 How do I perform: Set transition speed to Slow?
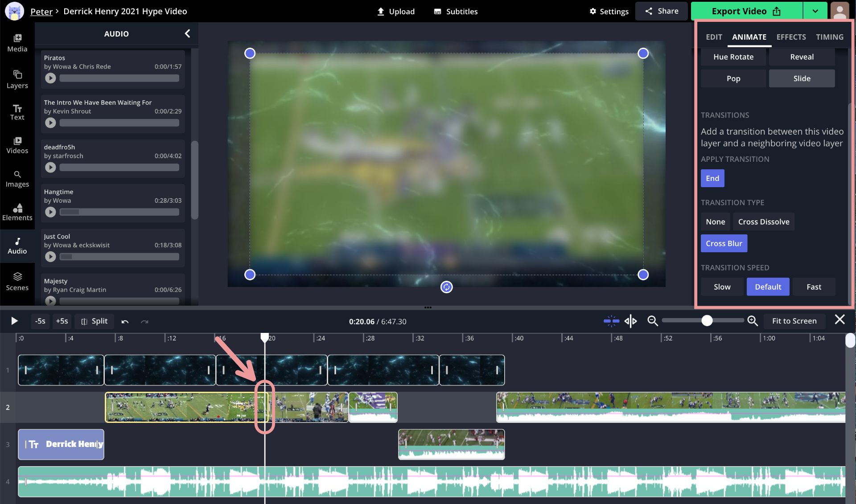click(x=722, y=287)
